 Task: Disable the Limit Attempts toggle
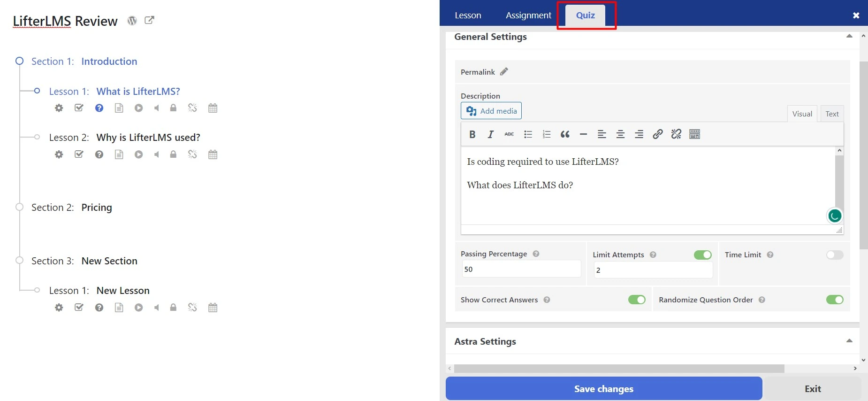point(703,255)
